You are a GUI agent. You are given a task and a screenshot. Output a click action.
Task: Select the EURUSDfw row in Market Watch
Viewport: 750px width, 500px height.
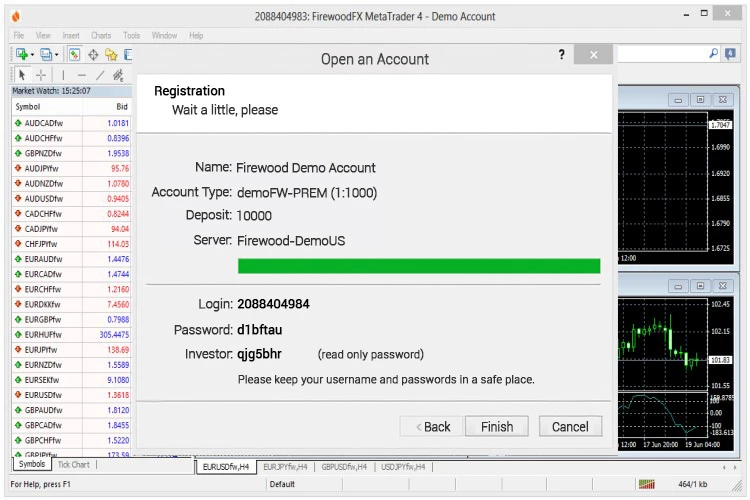(71, 395)
